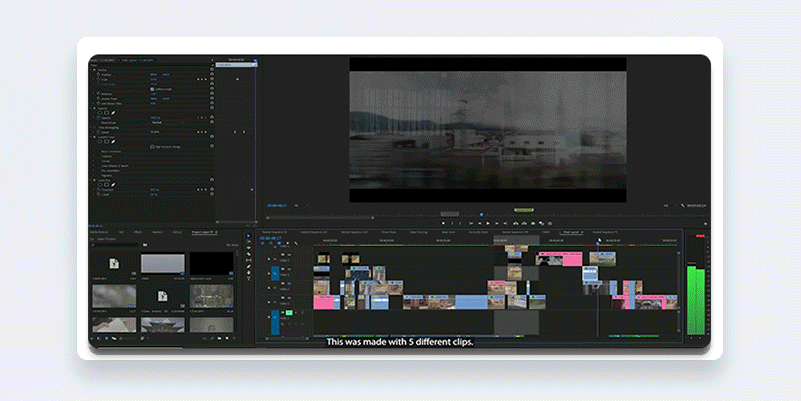The image size is (801, 401).
Task: Toggle Linked Selection in timeline header
Action: [x=279, y=243]
